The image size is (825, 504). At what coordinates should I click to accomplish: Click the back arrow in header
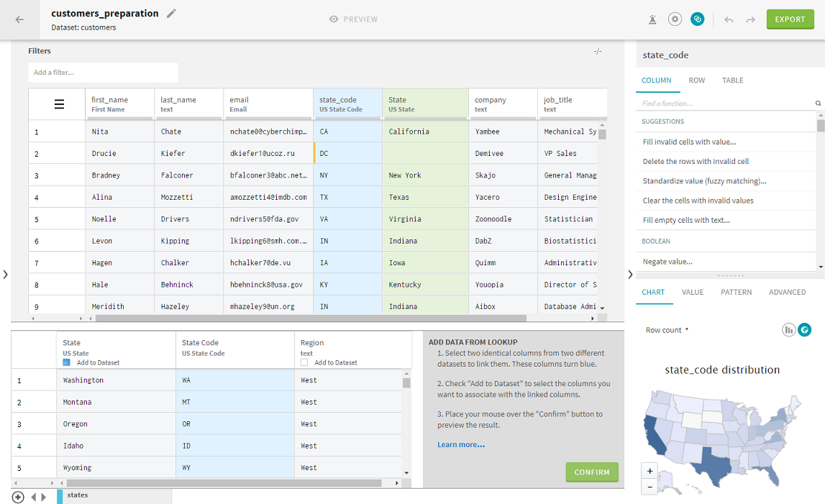(x=19, y=19)
